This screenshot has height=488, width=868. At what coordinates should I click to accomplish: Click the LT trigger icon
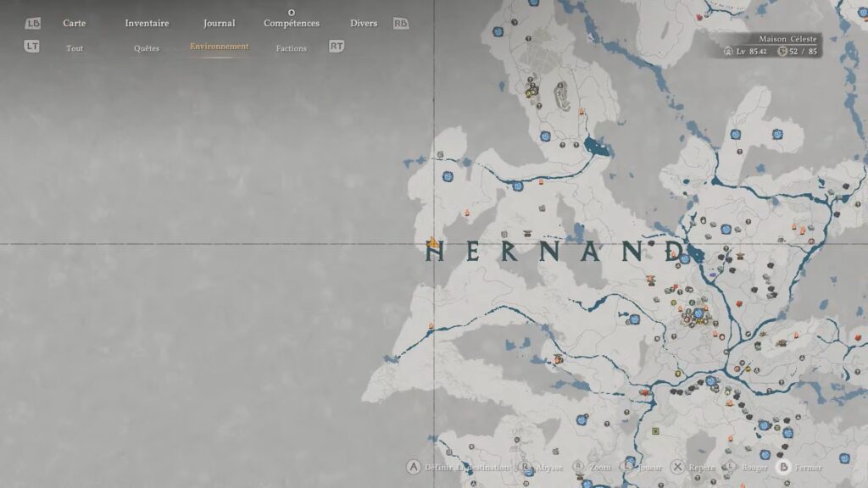coord(31,47)
